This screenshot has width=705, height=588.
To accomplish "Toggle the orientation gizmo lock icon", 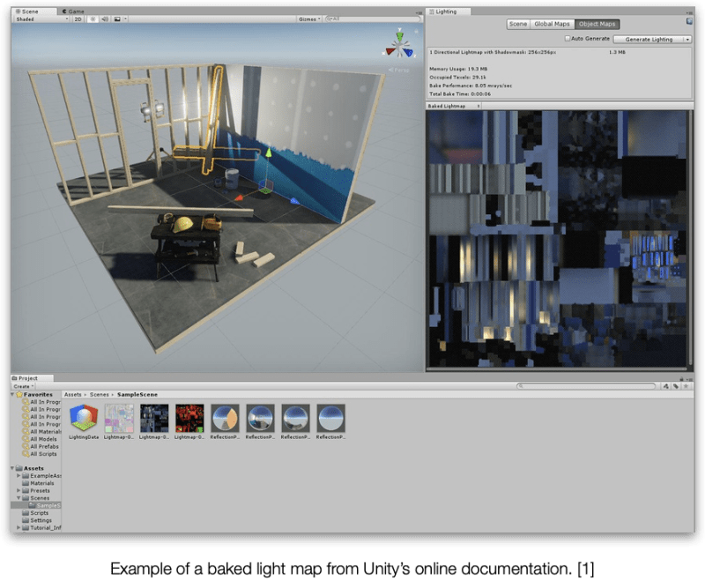I will (x=416, y=32).
